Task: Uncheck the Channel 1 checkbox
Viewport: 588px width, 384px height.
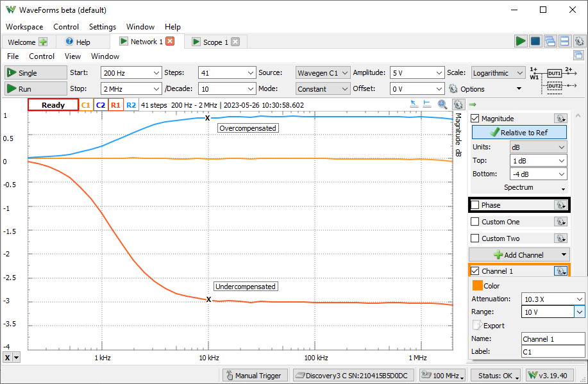Action: point(475,271)
